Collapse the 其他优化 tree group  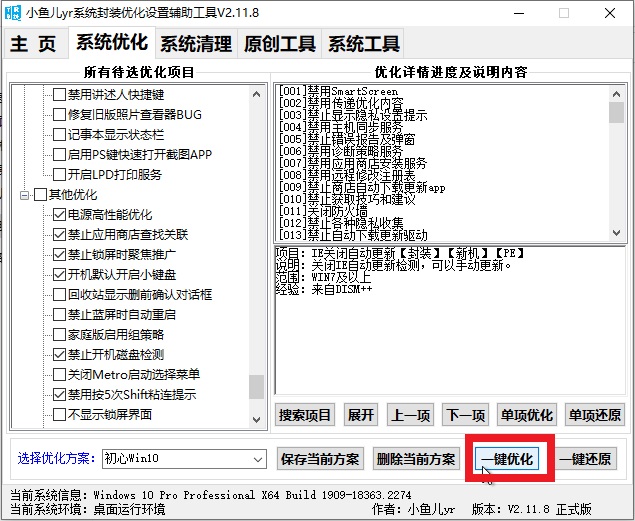(x=25, y=194)
